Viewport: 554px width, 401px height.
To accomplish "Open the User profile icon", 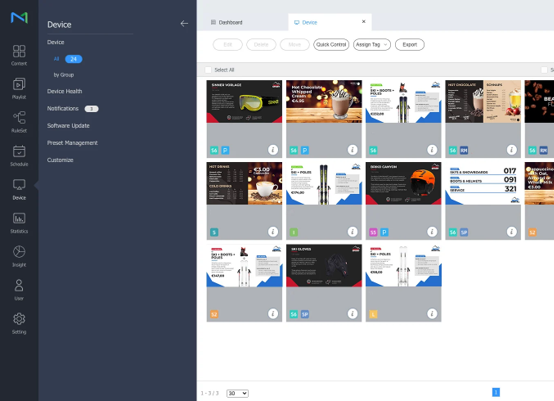I will pos(19,290).
